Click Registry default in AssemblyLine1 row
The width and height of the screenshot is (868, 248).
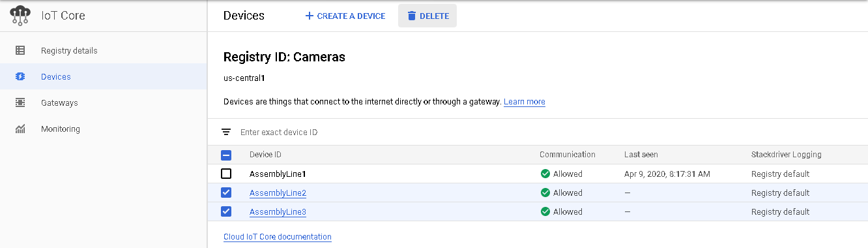pyautogui.click(x=781, y=174)
